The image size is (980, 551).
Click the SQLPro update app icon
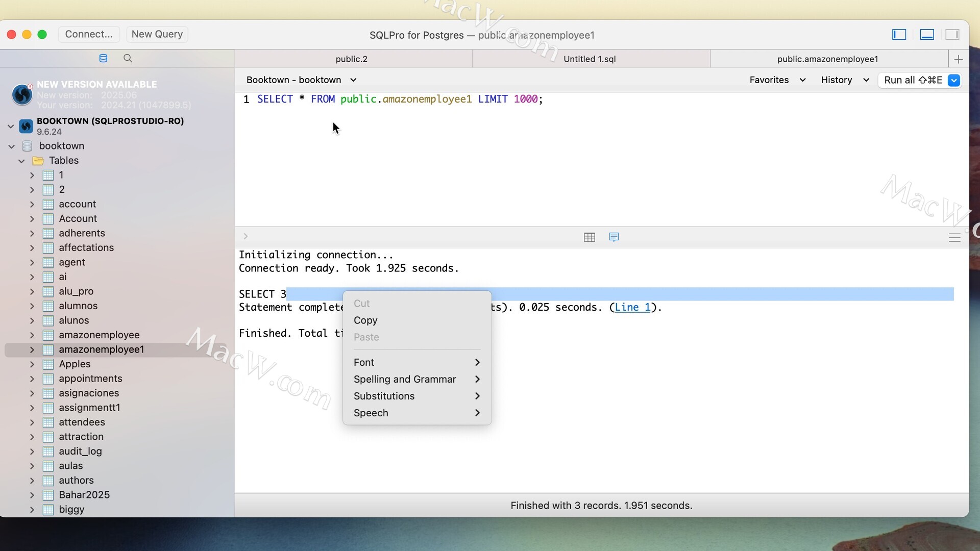point(22,94)
